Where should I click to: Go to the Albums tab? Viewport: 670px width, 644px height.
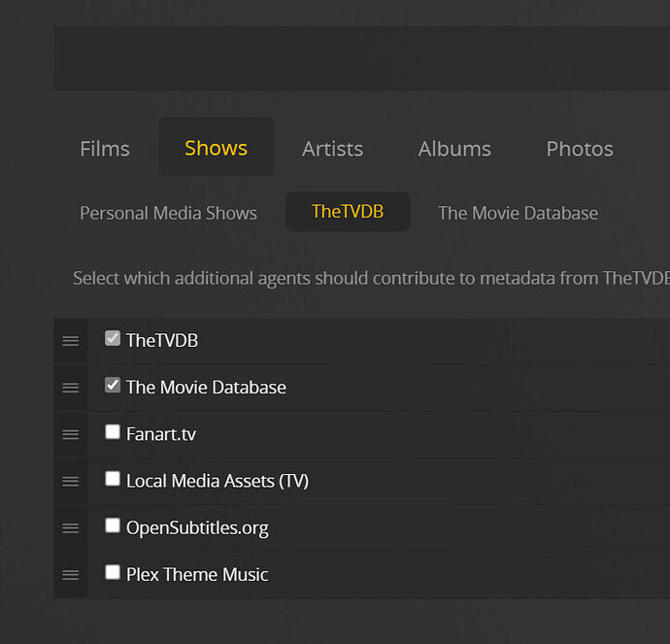[454, 149]
